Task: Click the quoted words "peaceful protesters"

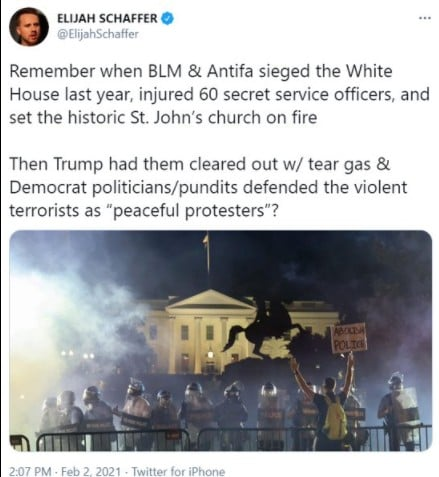Action: tap(191, 211)
